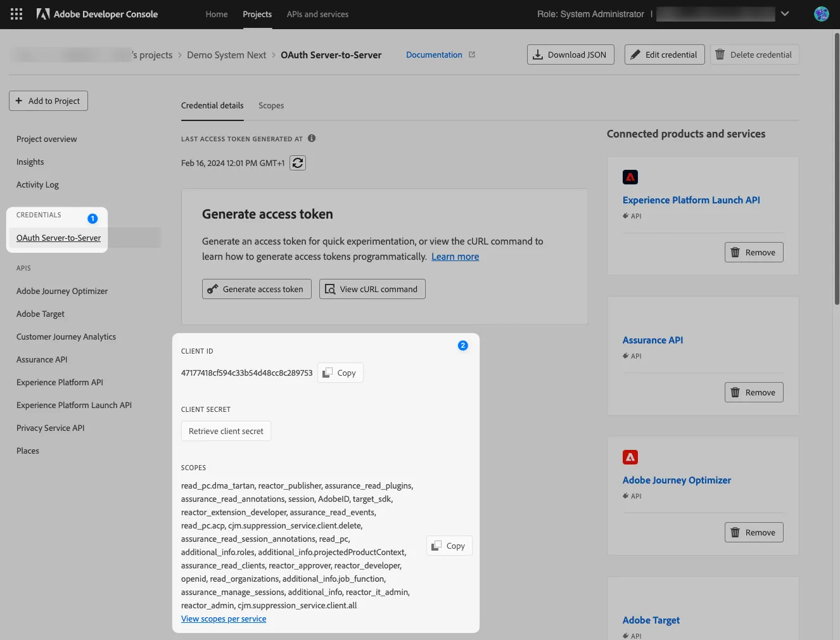Click the Download JSON button
840x640 pixels.
point(570,54)
